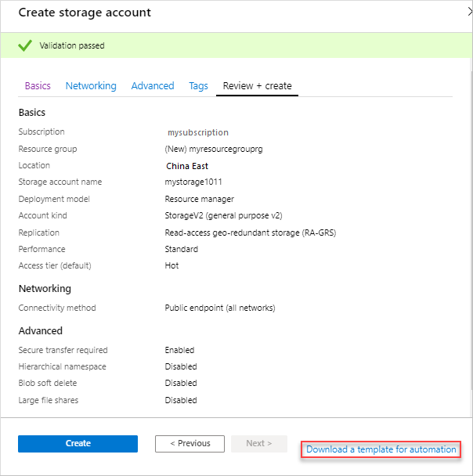
Task: Click the green validation passed checkmark icon
Action: click(x=25, y=45)
